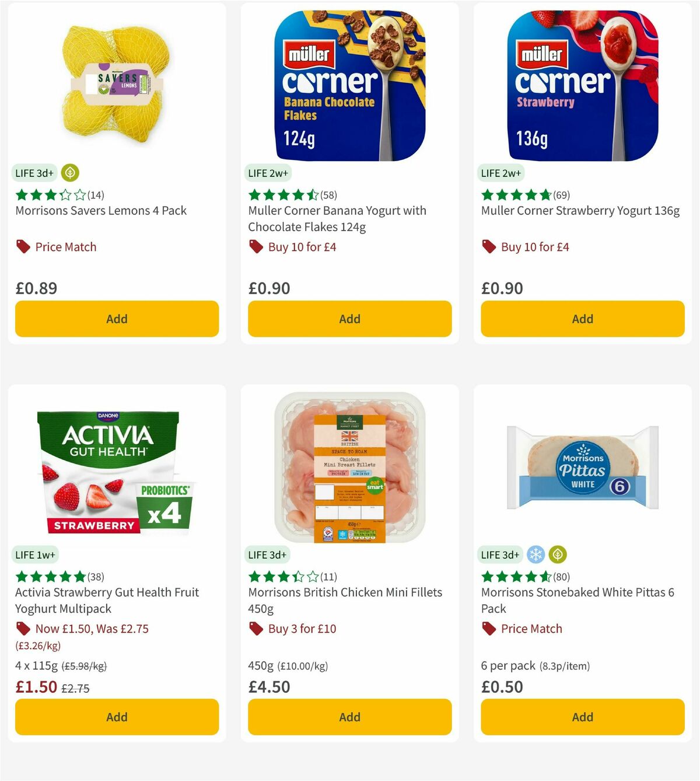Click the chicken mini fillets product image
The height and width of the screenshot is (781, 700).
[x=349, y=467]
